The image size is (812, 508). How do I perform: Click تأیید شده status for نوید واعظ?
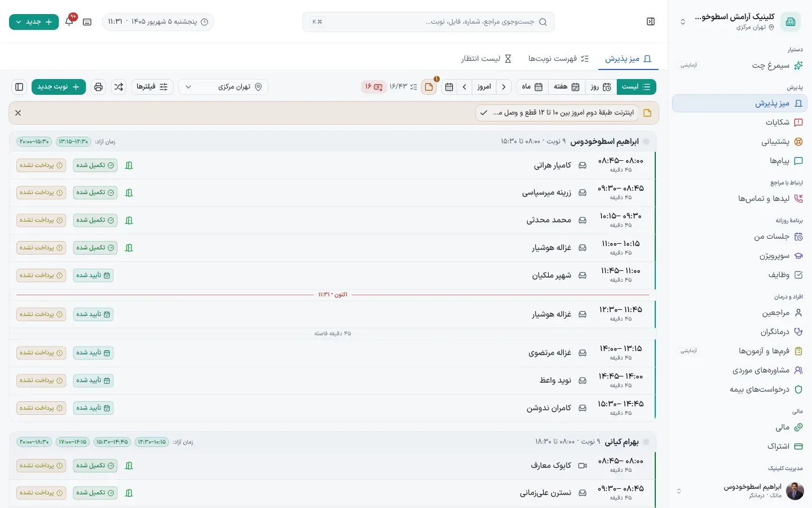point(93,380)
